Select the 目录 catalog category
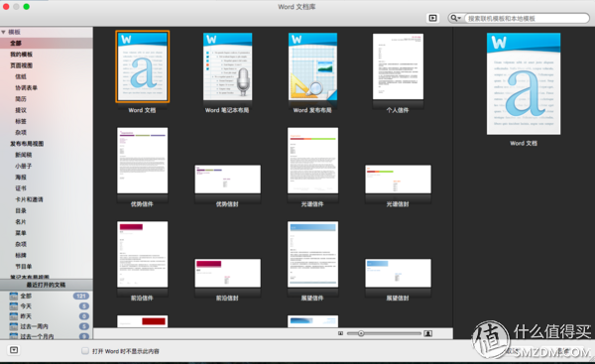 tap(21, 210)
